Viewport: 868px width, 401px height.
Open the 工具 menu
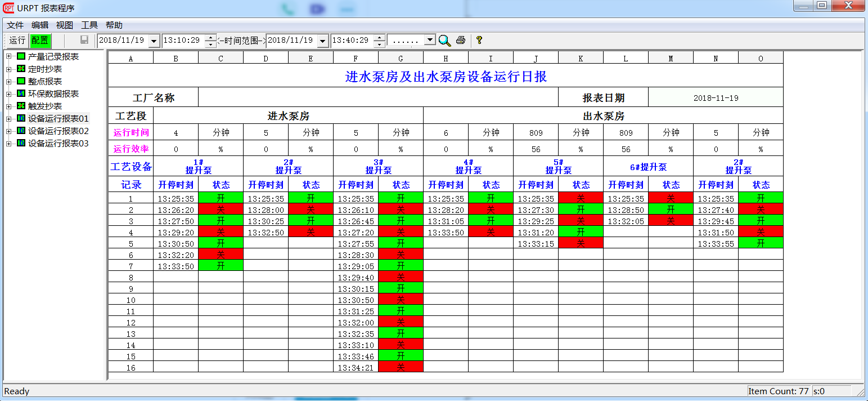tap(89, 25)
